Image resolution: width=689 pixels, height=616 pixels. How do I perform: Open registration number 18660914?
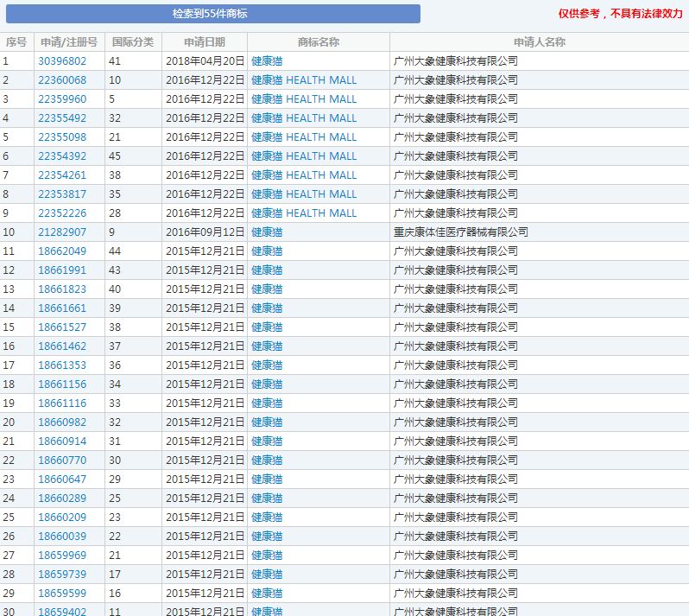pos(62,441)
